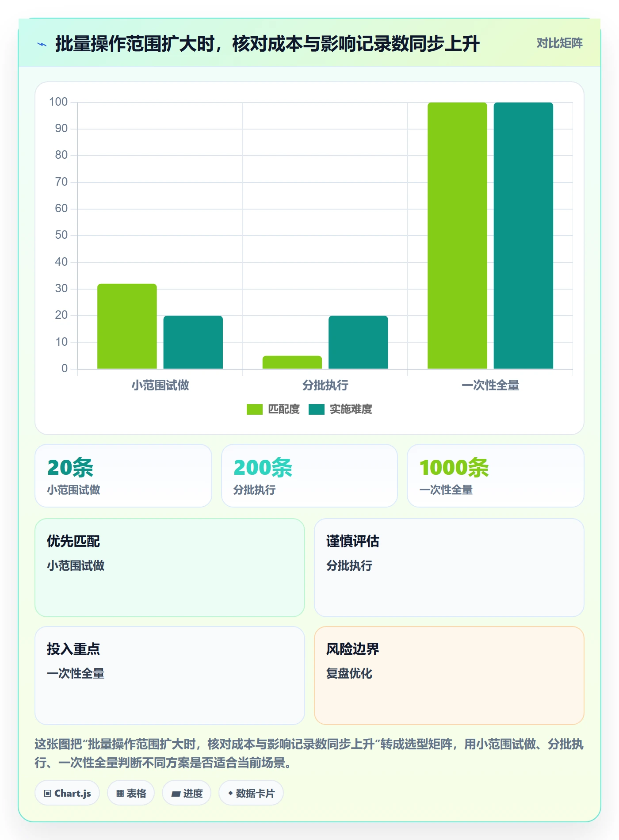Viewport: 619px width, 840px height.
Task: Click the diamond icon beside 数据卡片
Action: [x=230, y=794]
